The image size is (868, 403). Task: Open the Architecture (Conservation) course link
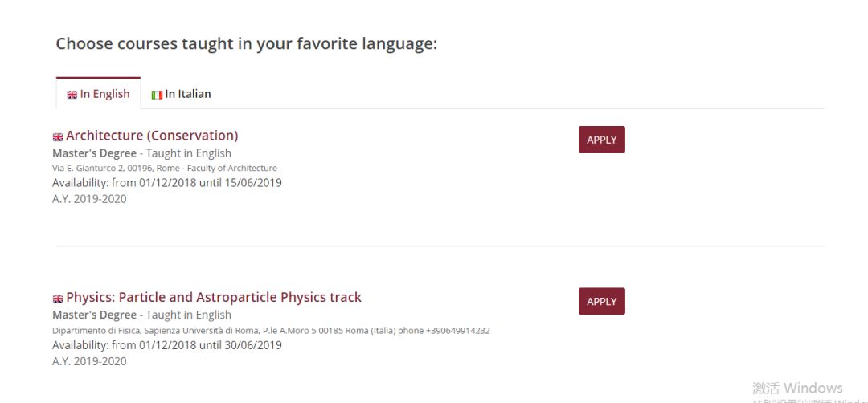tap(152, 136)
